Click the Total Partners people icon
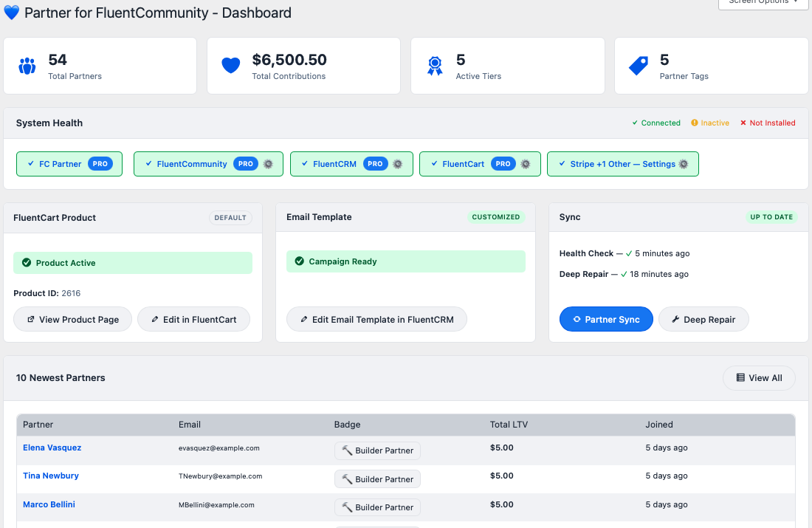 [27, 66]
